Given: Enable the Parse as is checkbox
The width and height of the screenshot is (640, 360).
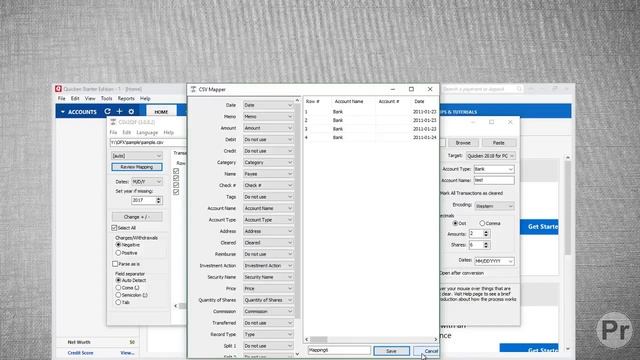Looking at the screenshot, I should pyautogui.click(x=115, y=264).
